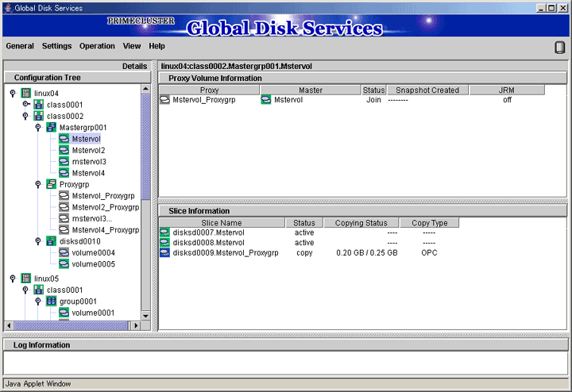Click the tree's vertical scrollbar thumb
Image resolution: width=572 pixels, height=392 pixels.
145,147
